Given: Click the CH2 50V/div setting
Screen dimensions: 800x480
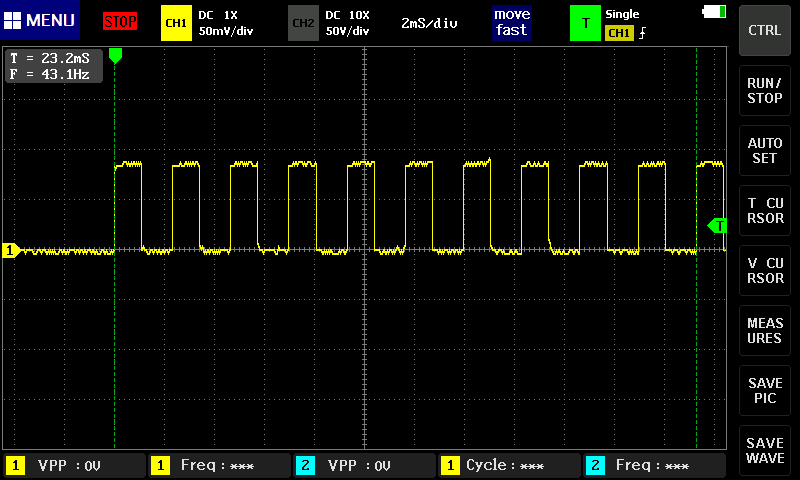Looking at the screenshot, I should click(x=347, y=31).
